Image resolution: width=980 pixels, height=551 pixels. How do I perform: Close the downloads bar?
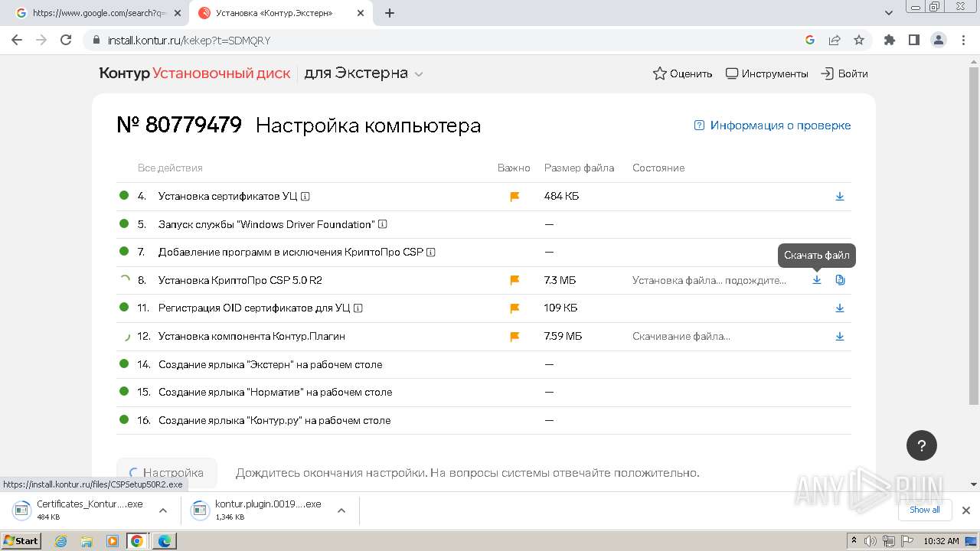(x=966, y=510)
